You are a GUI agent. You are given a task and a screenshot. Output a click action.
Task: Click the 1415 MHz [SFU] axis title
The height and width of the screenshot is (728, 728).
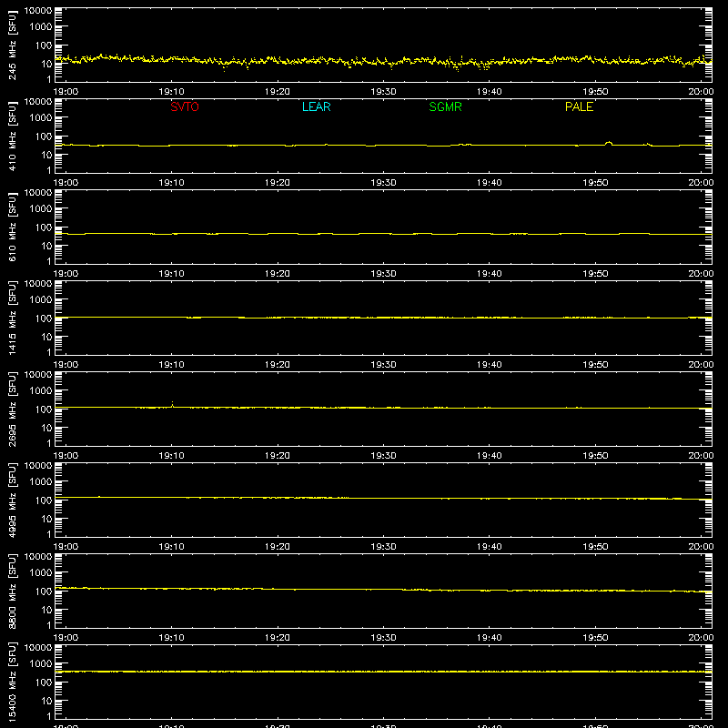13,318
